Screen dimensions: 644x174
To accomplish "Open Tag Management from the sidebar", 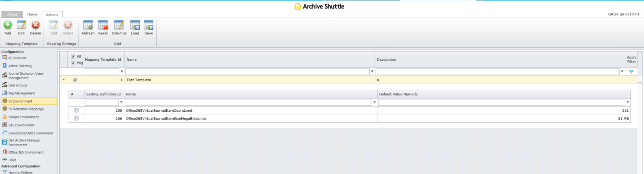I will tap(22, 93).
